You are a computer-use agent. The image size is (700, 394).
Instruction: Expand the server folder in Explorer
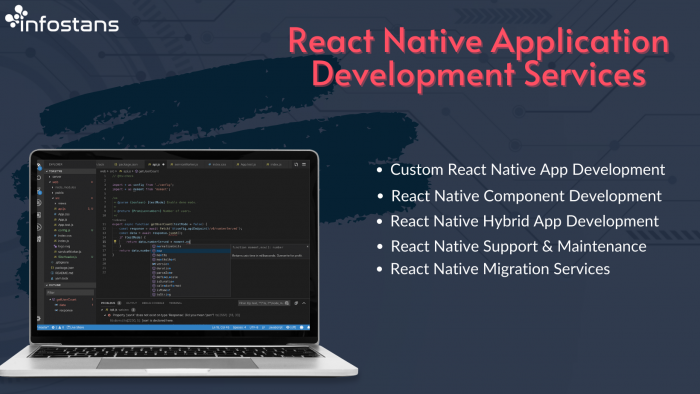coord(56,177)
